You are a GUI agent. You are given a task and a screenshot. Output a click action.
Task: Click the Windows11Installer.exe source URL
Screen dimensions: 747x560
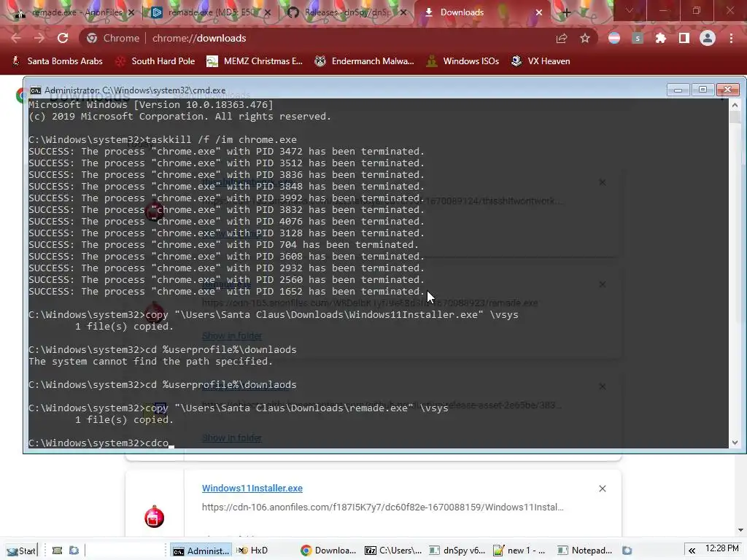tap(382, 507)
